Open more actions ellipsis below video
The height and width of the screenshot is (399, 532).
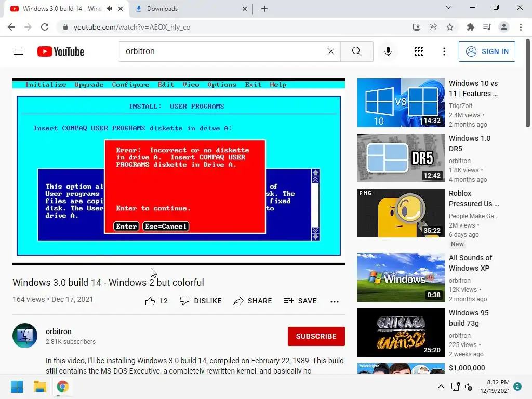point(335,301)
